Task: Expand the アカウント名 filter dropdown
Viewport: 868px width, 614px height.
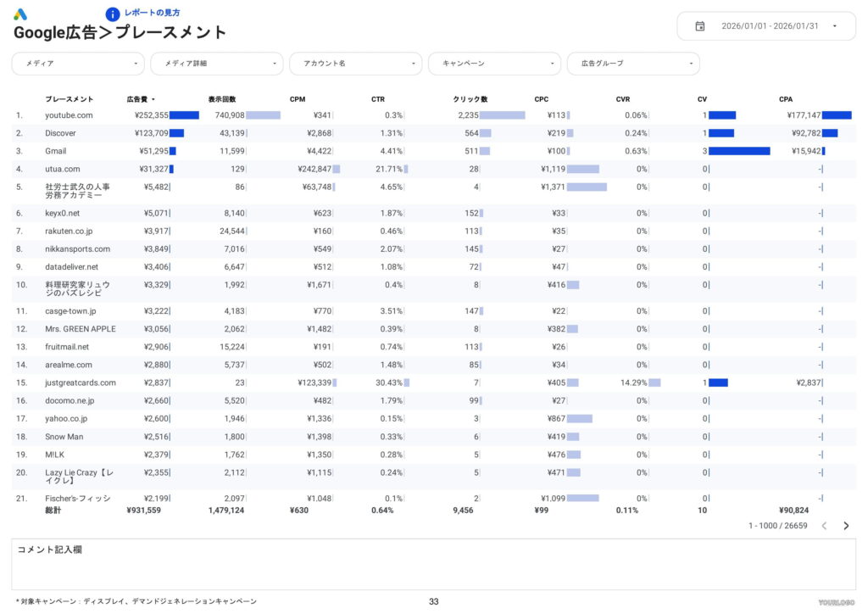Action: [x=356, y=64]
